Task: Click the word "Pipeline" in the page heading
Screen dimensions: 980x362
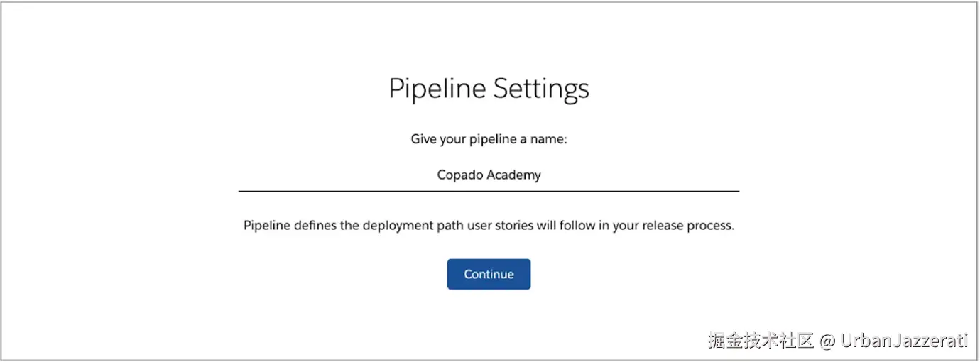Action: click(x=437, y=89)
